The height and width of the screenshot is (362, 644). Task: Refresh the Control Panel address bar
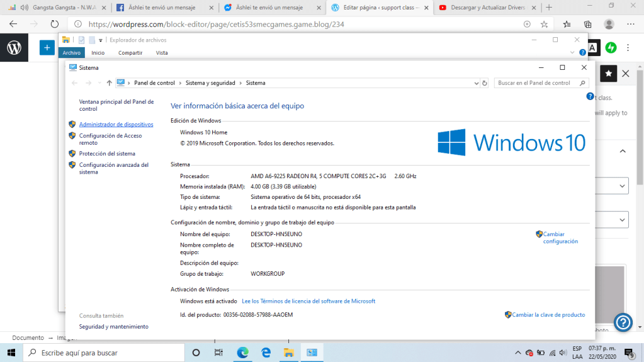click(x=485, y=83)
